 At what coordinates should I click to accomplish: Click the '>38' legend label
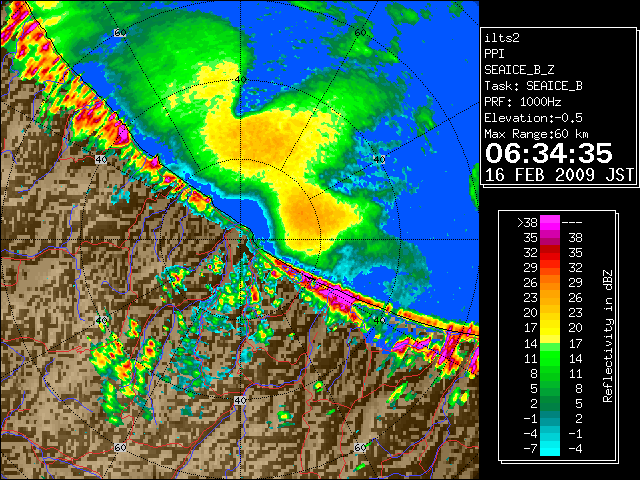[x=527, y=223]
